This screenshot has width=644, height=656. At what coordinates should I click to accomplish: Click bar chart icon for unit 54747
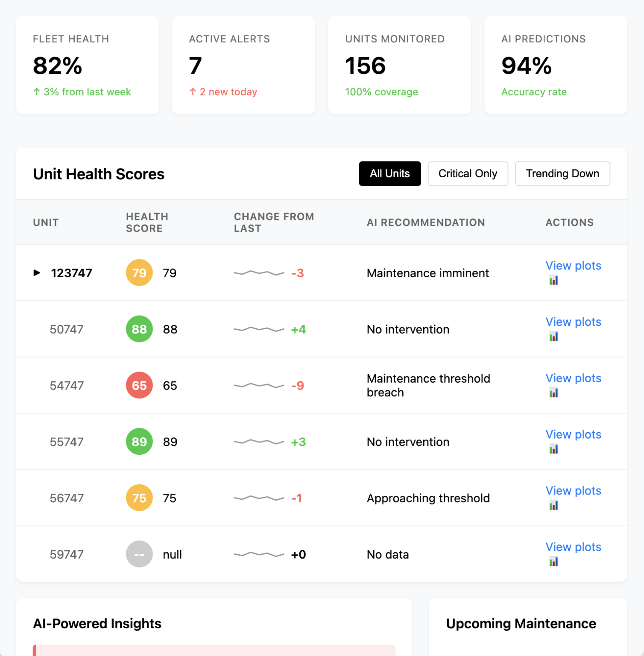(553, 393)
